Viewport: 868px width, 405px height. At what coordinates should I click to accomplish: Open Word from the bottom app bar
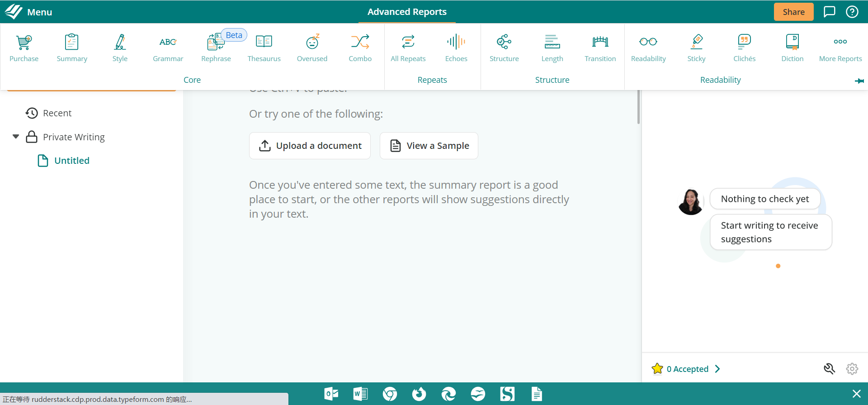click(360, 394)
